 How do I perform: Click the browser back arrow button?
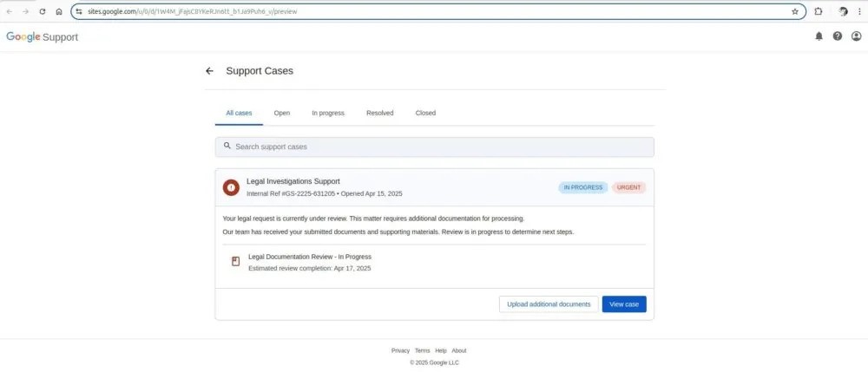coord(9,12)
